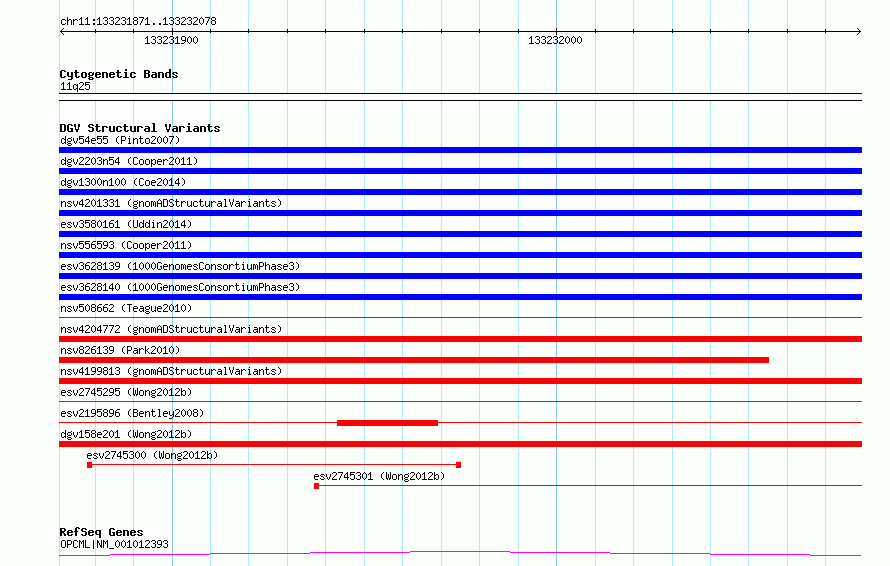890x566 pixels.
Task: Select the 11q25 band label
Action: (75, 86)
